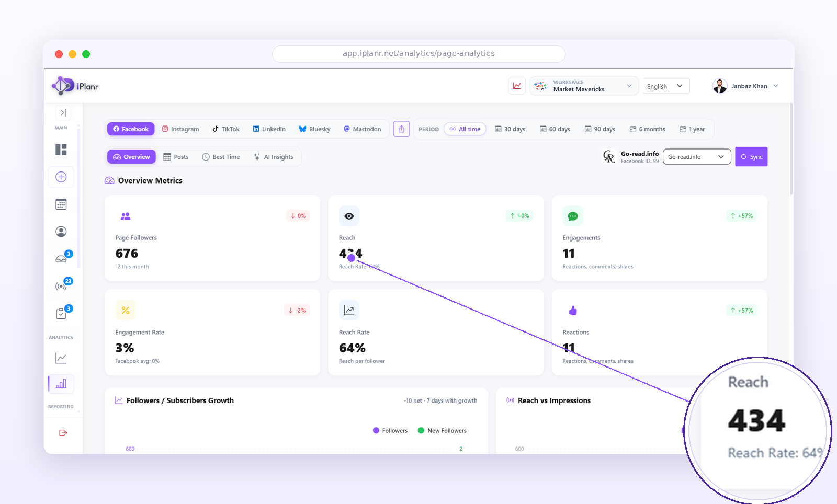Click the page vertical scrollbar

(x=791, y=149)
